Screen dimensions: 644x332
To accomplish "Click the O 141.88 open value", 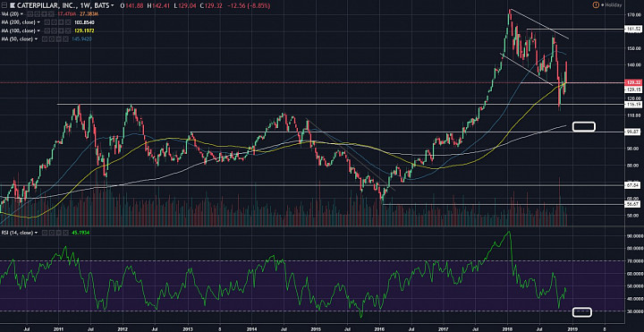I will [x=131, y=5].
